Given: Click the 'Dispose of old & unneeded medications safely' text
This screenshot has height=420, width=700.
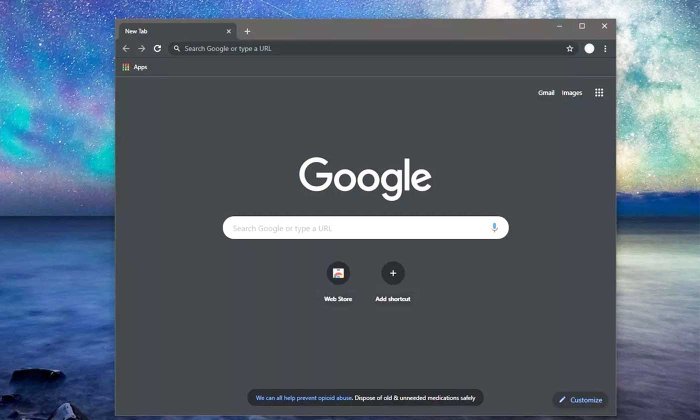Looking at the screenshot, I should click(x=415, y=398).
